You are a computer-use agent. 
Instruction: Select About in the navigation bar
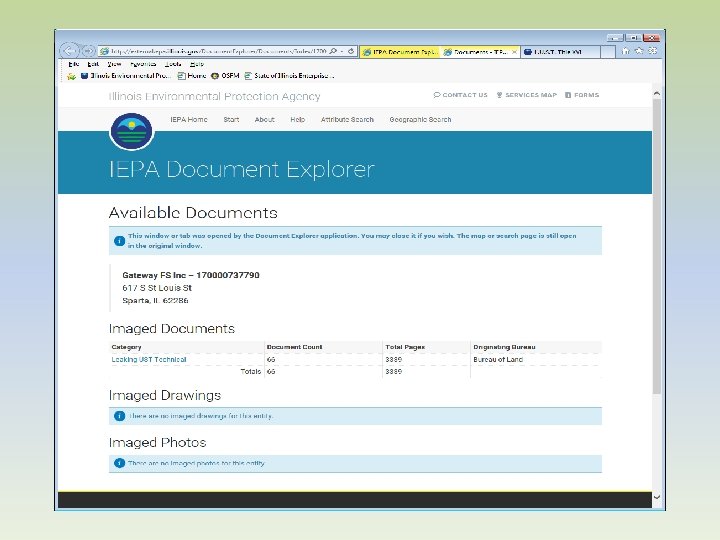point(264,119)
